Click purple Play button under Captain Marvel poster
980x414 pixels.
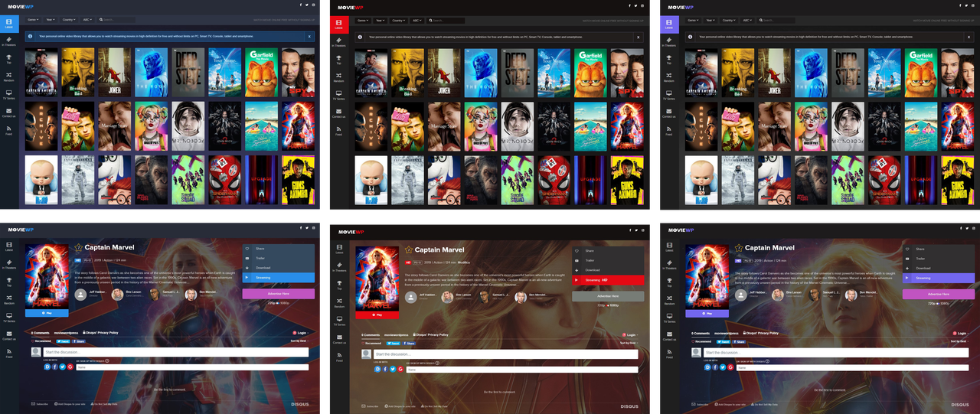coord(707,313)
